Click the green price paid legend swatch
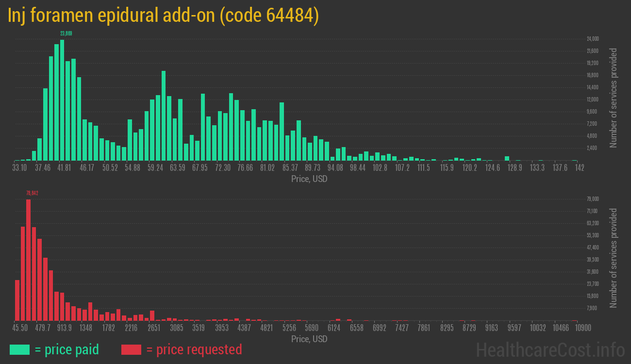This screenshot has height=364, width=631. tap(19, 349)
